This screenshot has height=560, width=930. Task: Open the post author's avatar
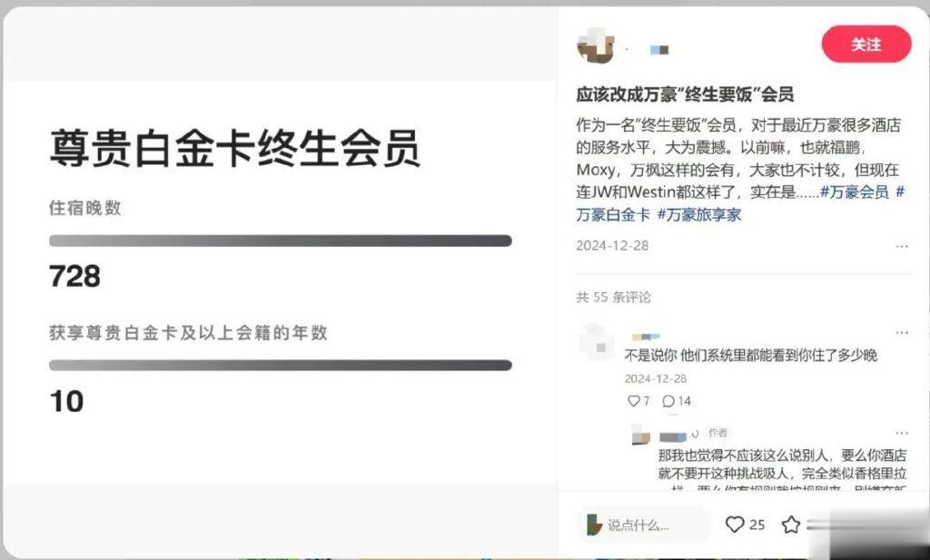tap(595, 45)
